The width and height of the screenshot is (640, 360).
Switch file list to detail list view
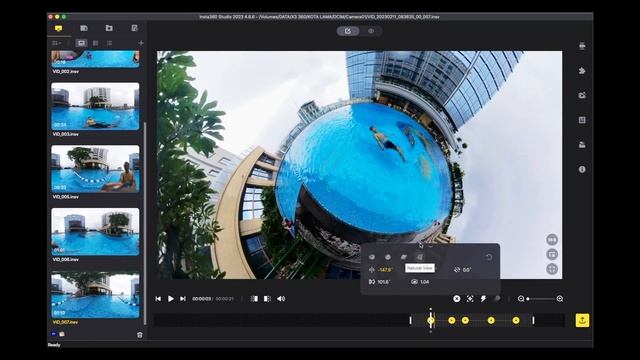click(x=109, y=43)
